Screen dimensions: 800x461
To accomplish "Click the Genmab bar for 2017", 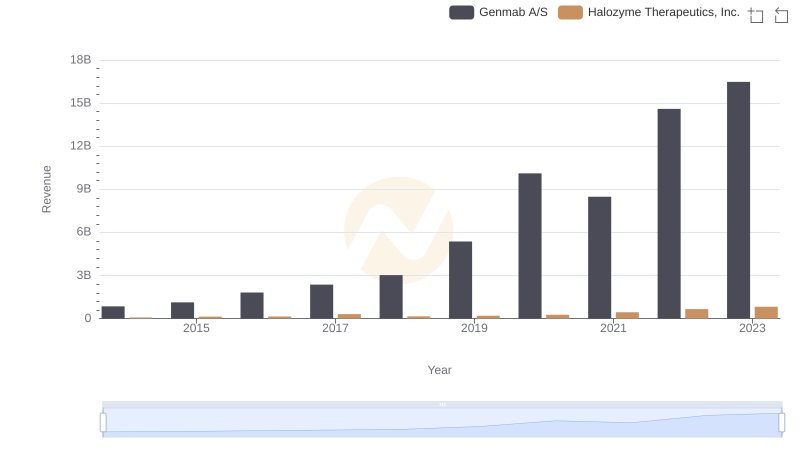I will pyautogui.click(x=321, y=301).
